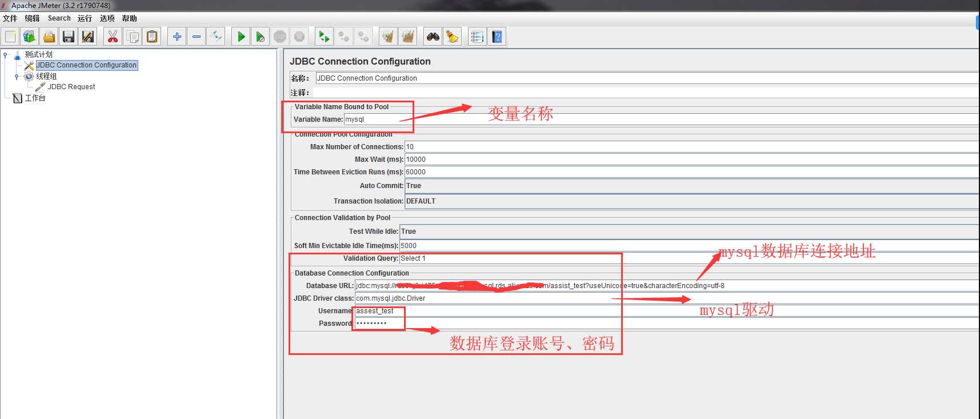Open the Validation Query Select 1 combo
980x419 pixels.
[689, 258]
